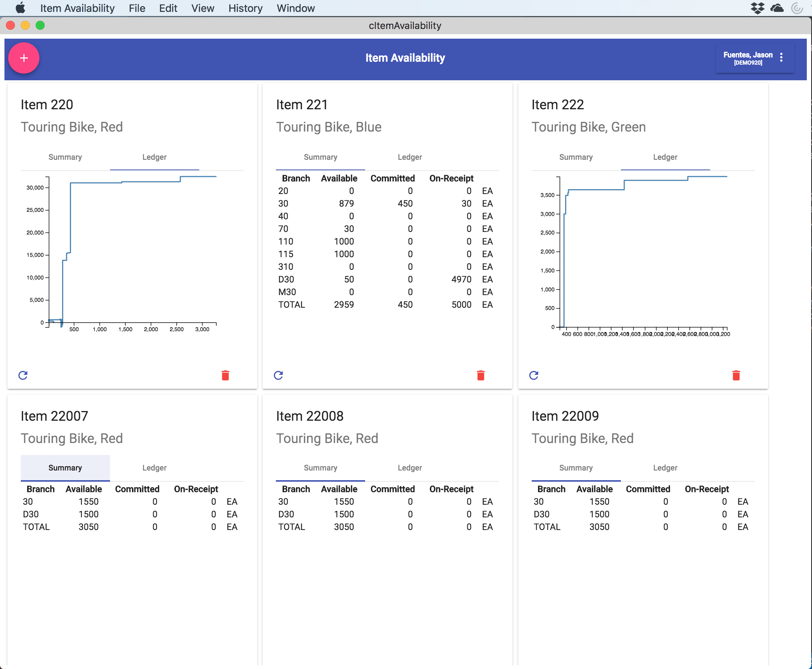Open the Window menu

(295, 8)
